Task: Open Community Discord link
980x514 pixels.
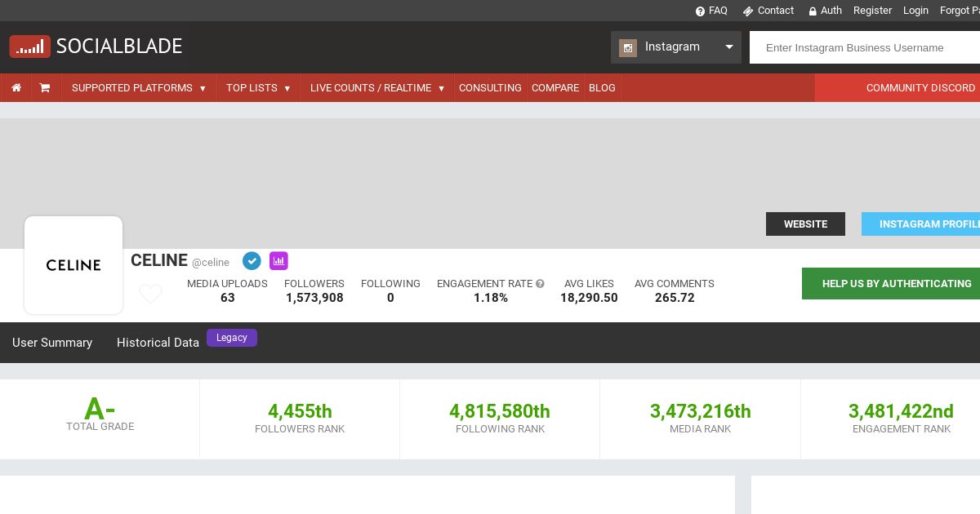Action: pos(920,88)
